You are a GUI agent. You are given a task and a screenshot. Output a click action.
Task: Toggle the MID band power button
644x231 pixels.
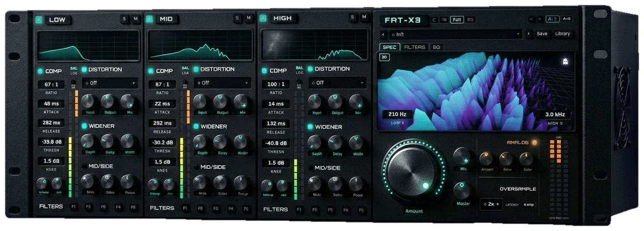(150, 20)
